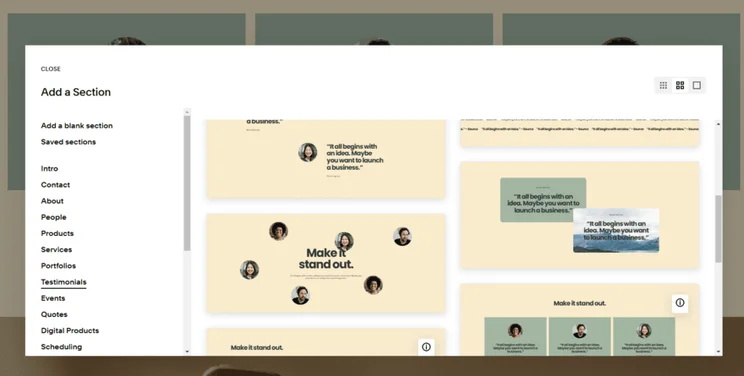Viewport: 744px width, 376px height.
Task: Select the Scheduling category
Action: [x=61, y=347]
